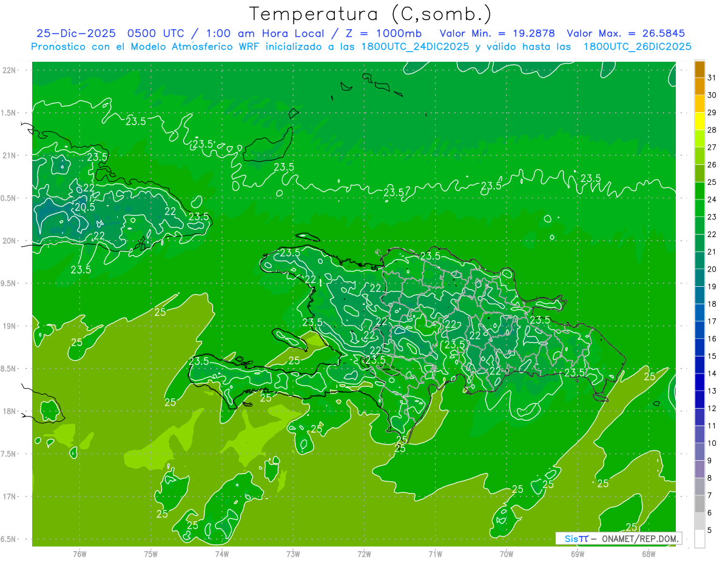Click the legend value "19"

[x=712, y=286]
